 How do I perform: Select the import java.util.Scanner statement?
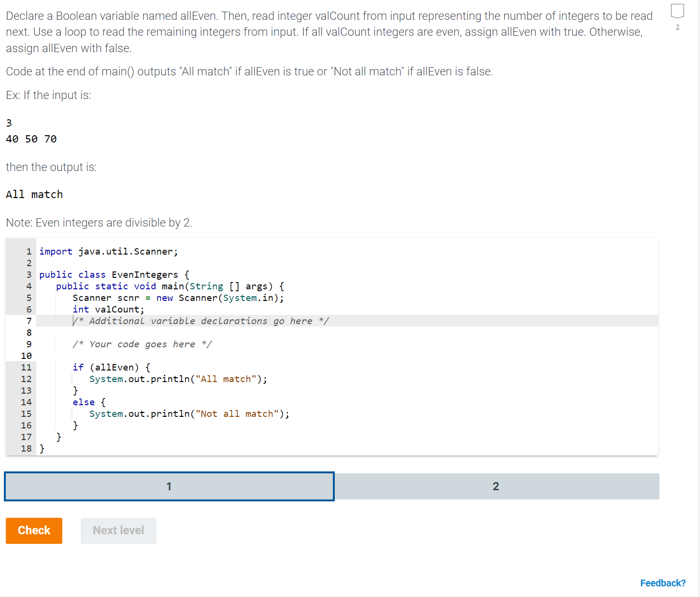click(108, 251)
